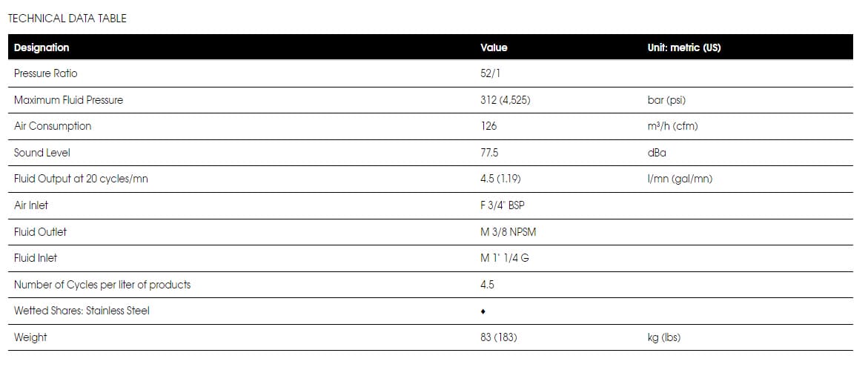The width and height of the screenshot is (868, 370).
Task: Click the 52/1 pressure ratio value
Action: click(491, 73)
